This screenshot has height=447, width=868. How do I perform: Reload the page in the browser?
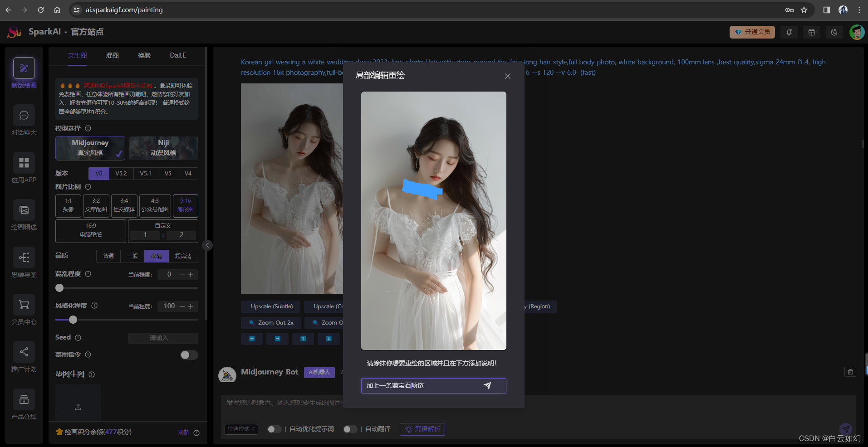pos(41,10)
